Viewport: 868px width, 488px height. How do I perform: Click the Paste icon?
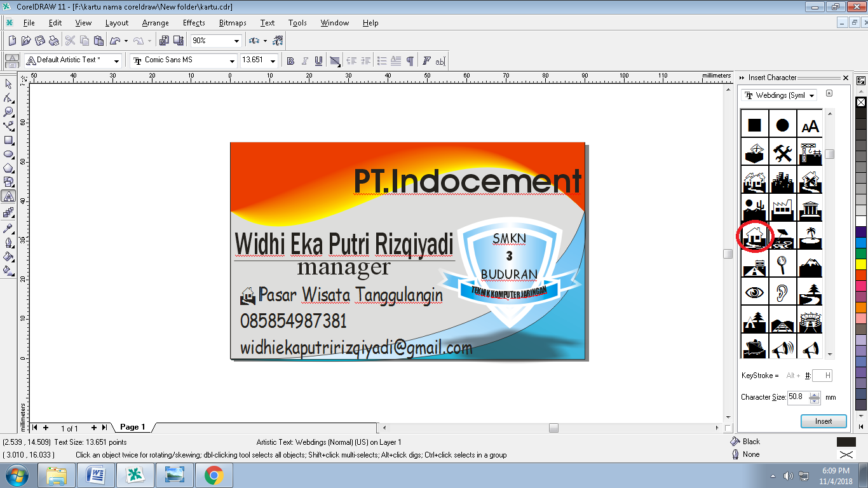98,41
